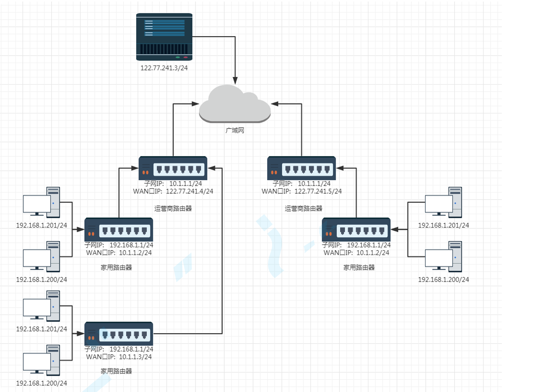The image size is (535, 392).
Task: Click 家用路由器 label on the diagram's right side
Action: pos(359,267)
